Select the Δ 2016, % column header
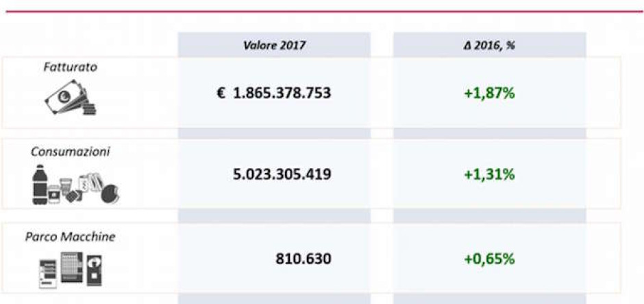Viewport: 644px width, 304px height. (489, 45)
